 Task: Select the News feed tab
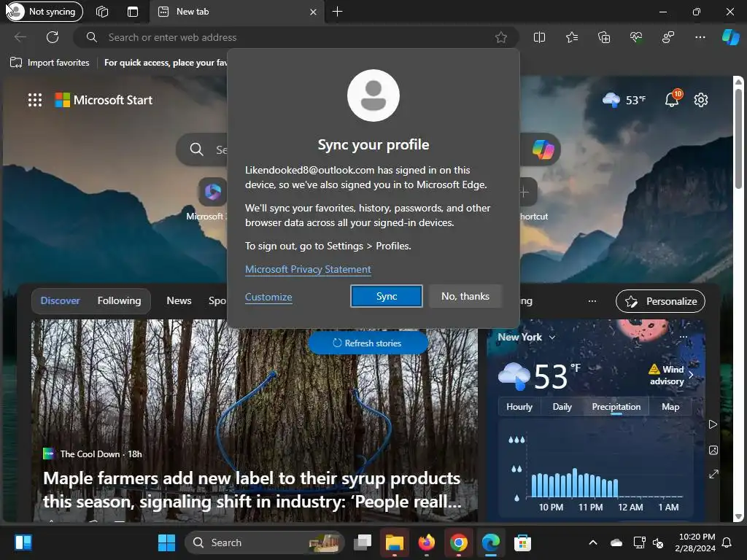179,300
